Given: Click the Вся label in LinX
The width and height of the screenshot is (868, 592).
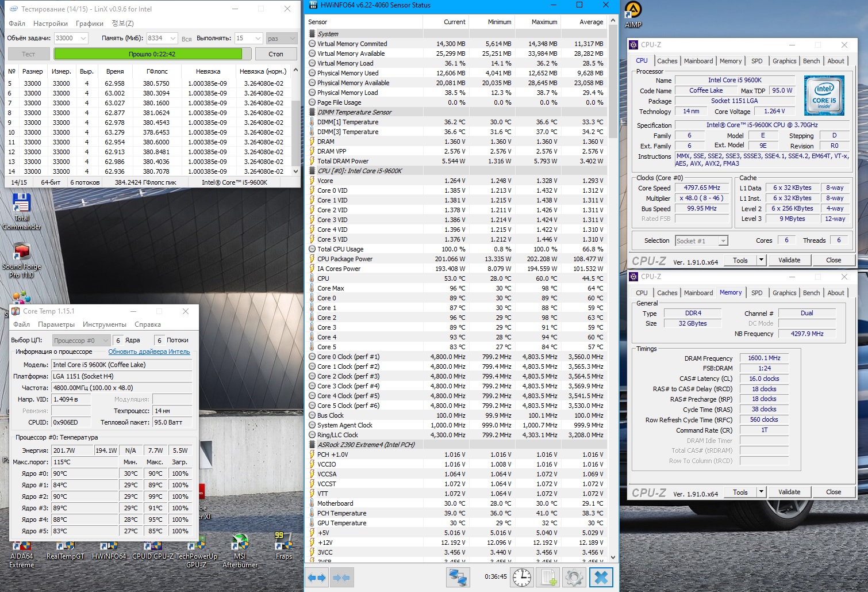Looking at the screenshot, I should point(186,39).
